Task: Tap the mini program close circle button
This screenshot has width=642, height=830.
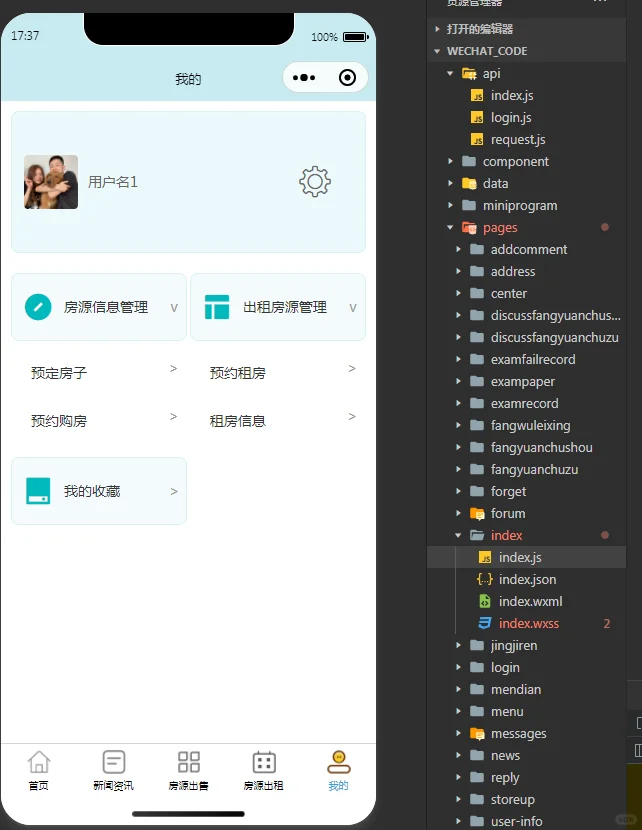Action: click(347, 78)
